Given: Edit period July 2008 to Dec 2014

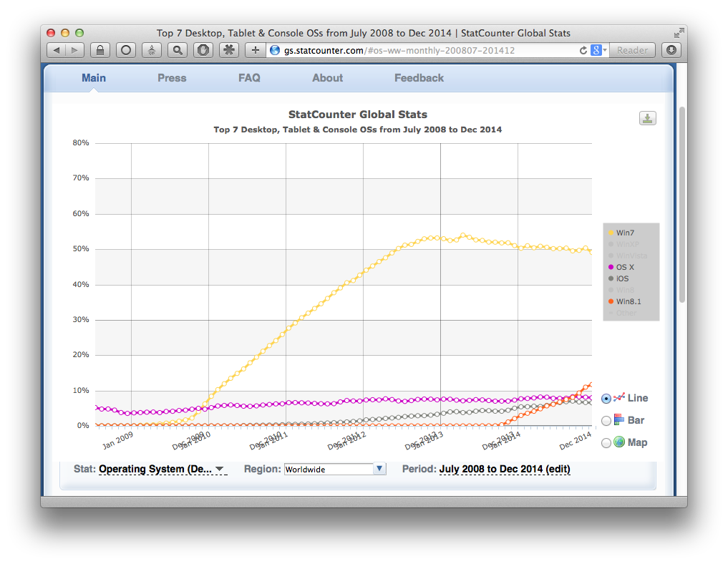Looking at the screenshot, I should click(x=505, y=469).
